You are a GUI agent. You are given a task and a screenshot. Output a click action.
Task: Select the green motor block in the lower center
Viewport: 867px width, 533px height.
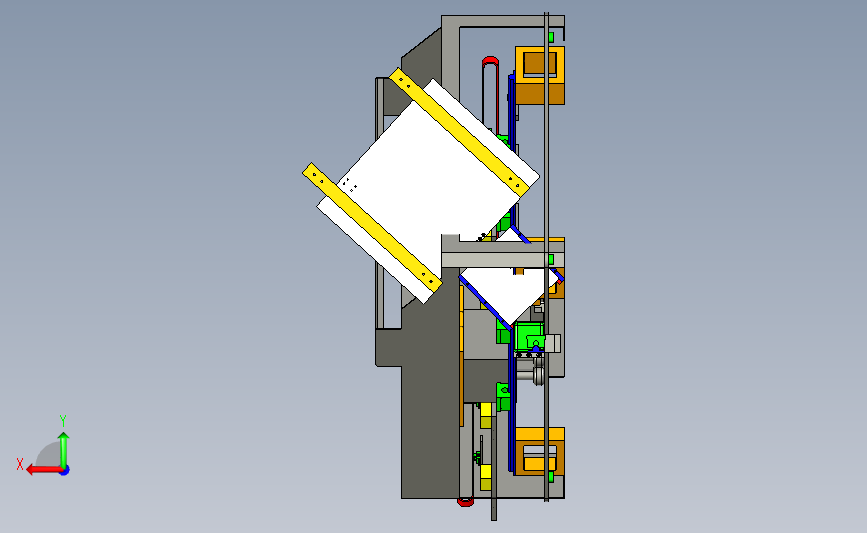coord(529,337)
